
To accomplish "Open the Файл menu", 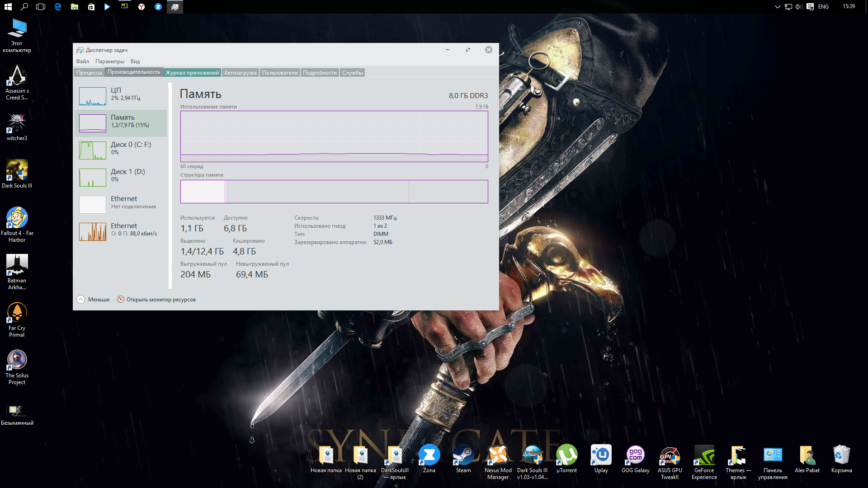I will tap(82, 61).
